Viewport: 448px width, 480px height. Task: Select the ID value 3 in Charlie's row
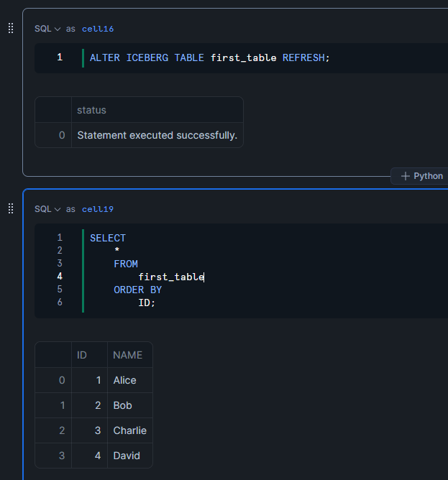(x=89, y=430)
